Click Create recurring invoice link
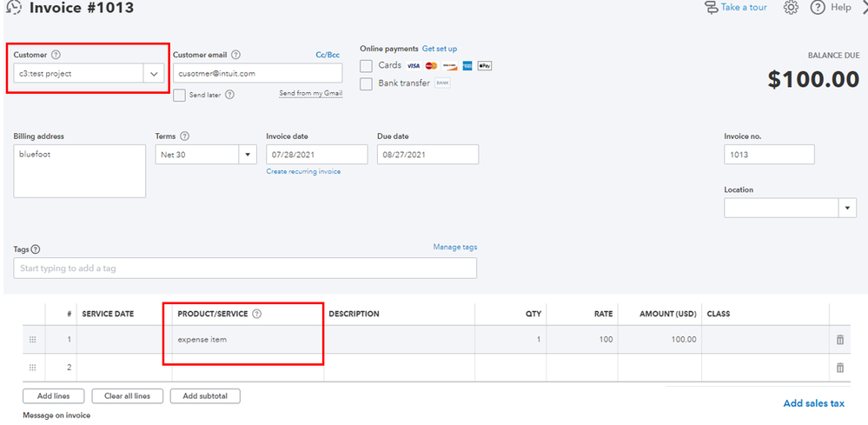 pyautogui.click(x=303, y=171)
